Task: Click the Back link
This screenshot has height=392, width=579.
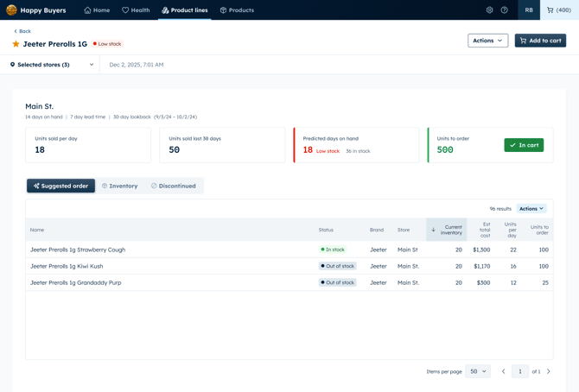Action: [22, 31]
